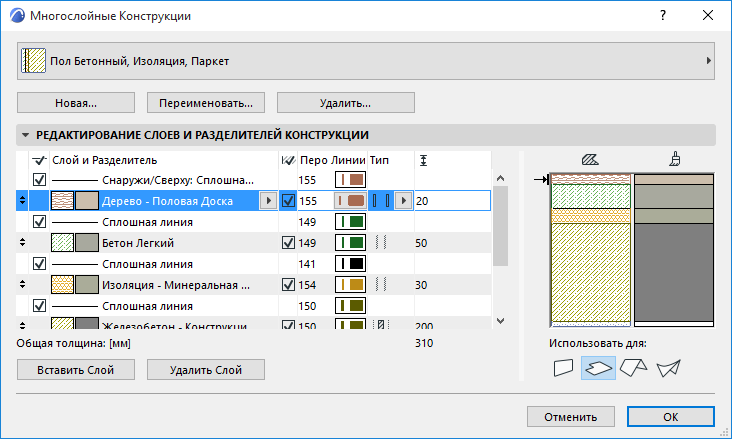
Task: Collapse the Редактирование слоев и разделителей section
Action: coord(26,135)
